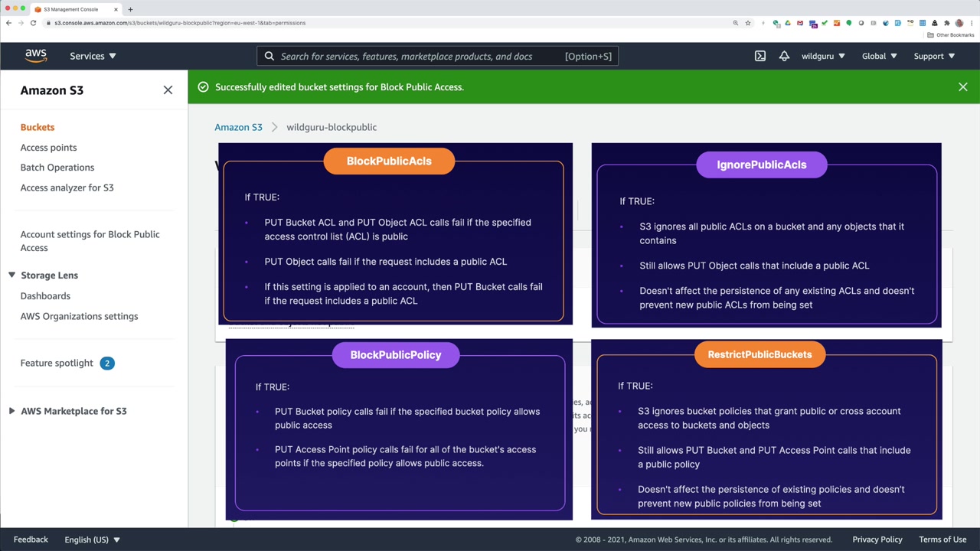Image resolution: width=980 pixels, height=551 pixels.
Task: Click the magnifier icon in the AWS search bar
Action: coord(269,56)
